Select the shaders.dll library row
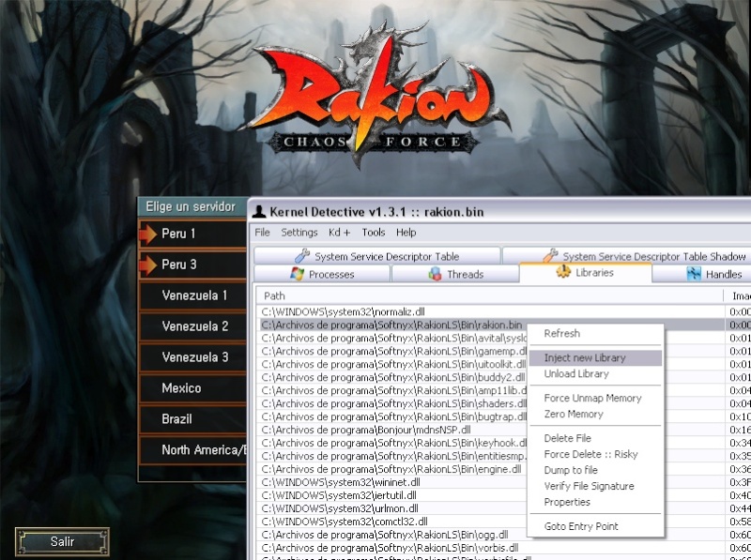The width and height of the screenshot is (751, 560). 392,403
